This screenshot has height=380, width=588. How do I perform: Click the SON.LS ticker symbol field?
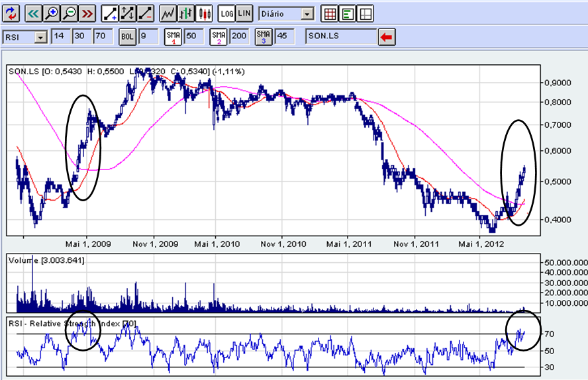click(x=340, y=36)
